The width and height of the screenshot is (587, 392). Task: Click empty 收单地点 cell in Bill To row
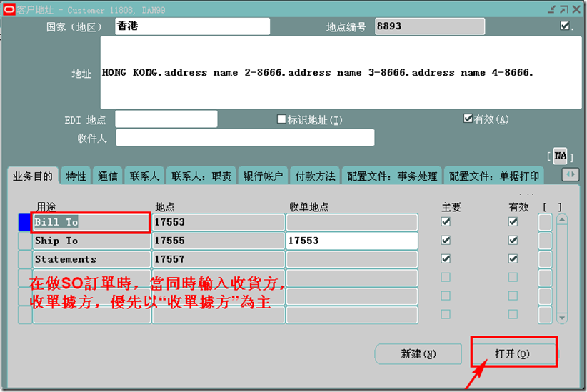point(352,222)
